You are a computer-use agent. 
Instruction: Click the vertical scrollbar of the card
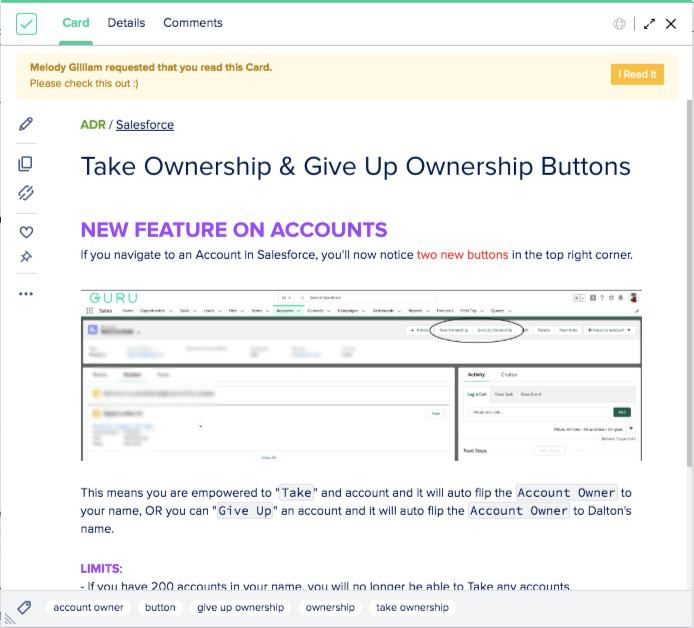[x=689, y=283]
